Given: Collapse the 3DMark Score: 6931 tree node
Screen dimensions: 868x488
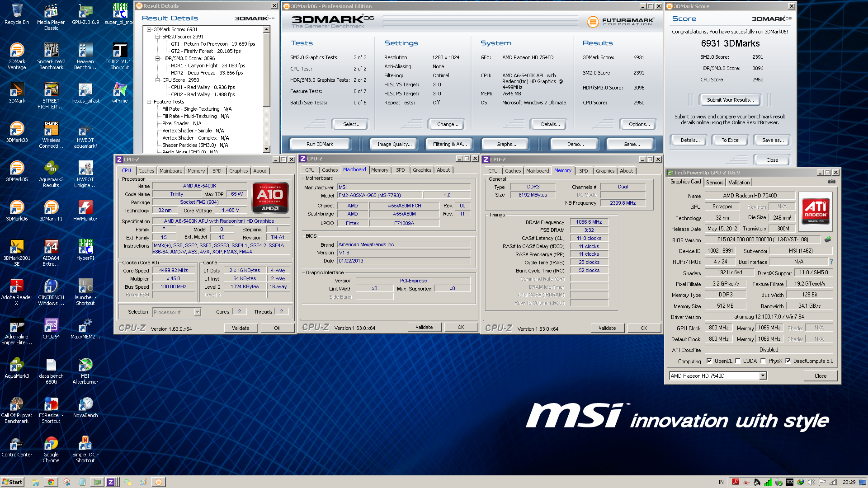Looking at the screenshot, I should pyautogui.click(x=149, y=29).
